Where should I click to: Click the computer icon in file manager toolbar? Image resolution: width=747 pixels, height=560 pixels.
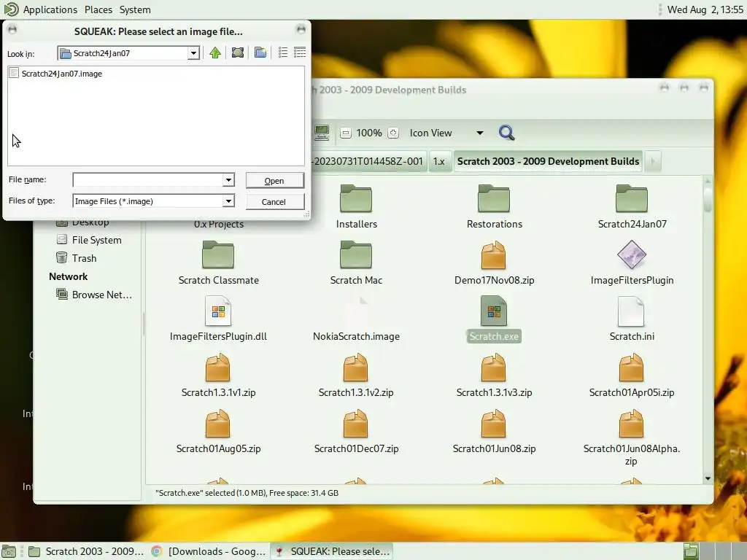[322, 133]
